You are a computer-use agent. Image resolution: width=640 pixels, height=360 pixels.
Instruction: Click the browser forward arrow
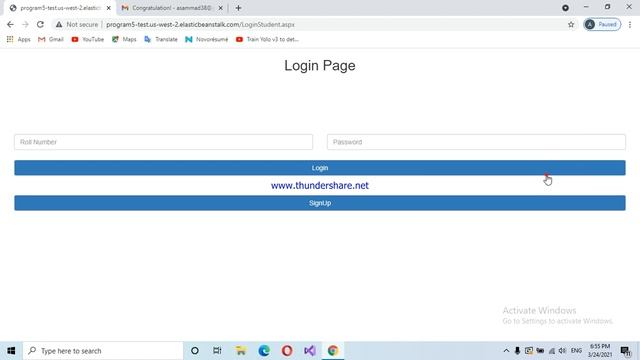point(25,24)
